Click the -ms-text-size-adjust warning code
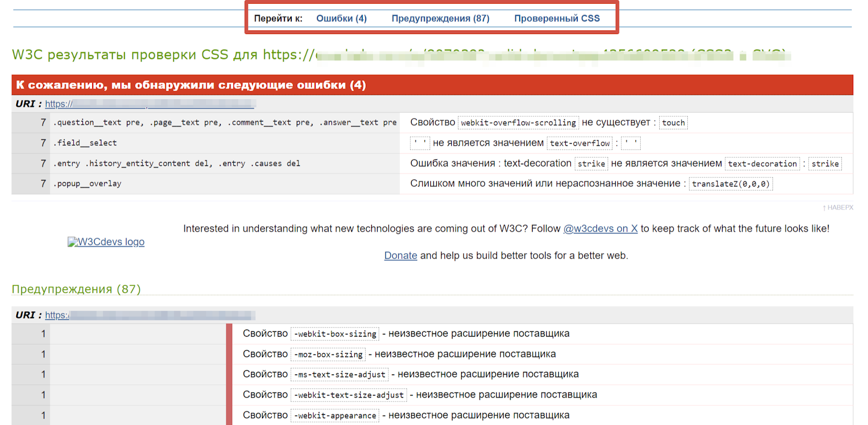The width and height of the screenshot is (868, 425). (x=340, y=375)
